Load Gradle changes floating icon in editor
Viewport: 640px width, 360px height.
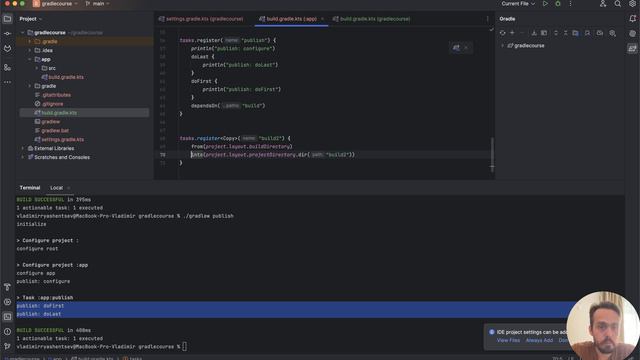[456, 48]
